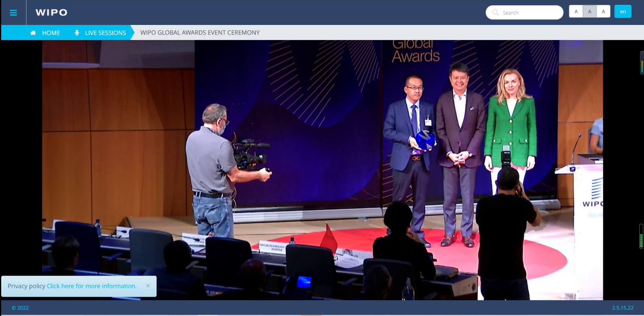
Task: Click the home icon in the breadcrumb
Action: tap(33, 33)
